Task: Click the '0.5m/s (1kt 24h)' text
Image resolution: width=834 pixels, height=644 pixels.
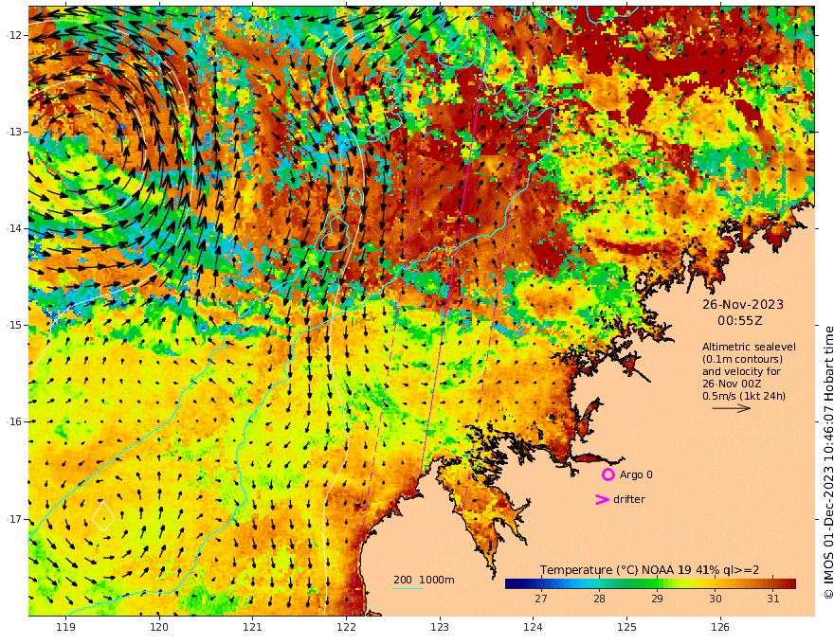Action: pyautogui.click(x=744, y=396)
